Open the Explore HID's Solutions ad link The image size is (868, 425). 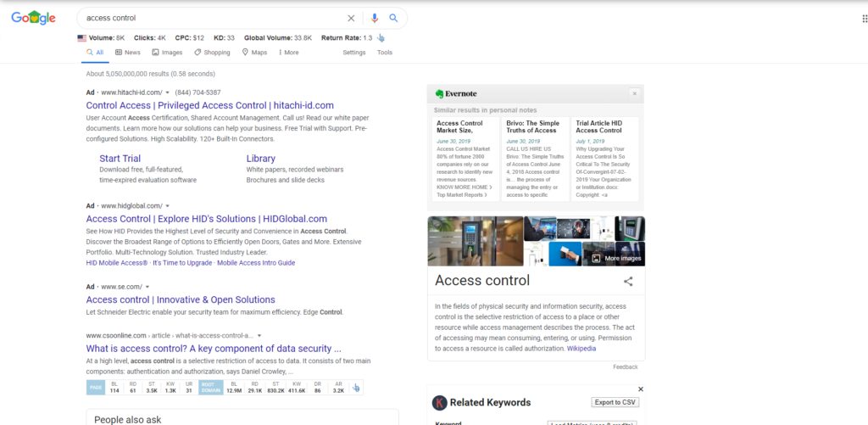tap(207, 219)
